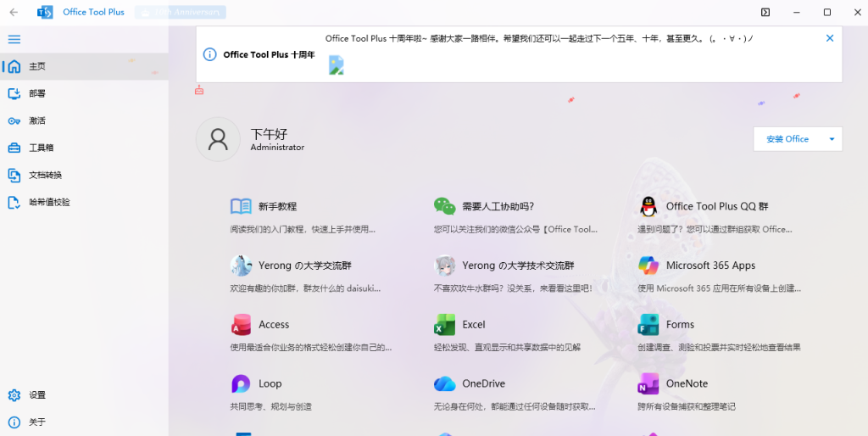Open the 工具箱 toolbox page
This screenshot has width=868, height=436.
(84, 148)
